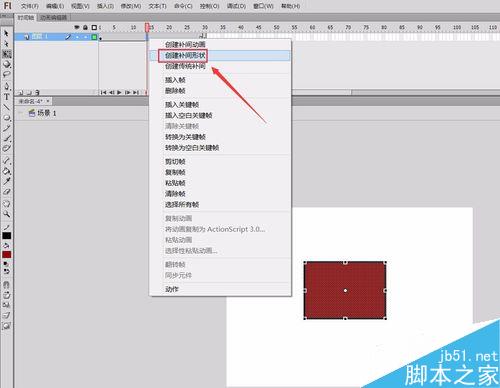Click the new folder icon below timeline
Viewport: 500px width, 388px height.
pos(29,92)
